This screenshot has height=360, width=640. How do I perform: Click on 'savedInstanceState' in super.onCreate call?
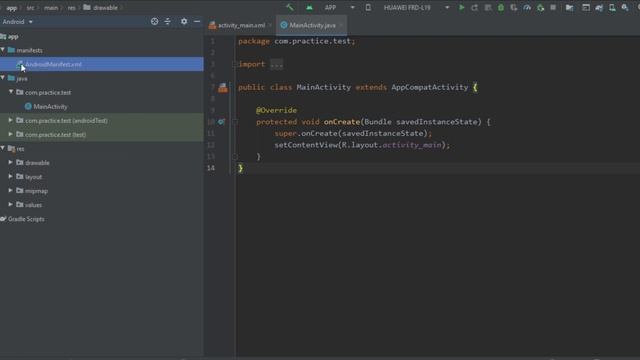[x=382, y=133]
